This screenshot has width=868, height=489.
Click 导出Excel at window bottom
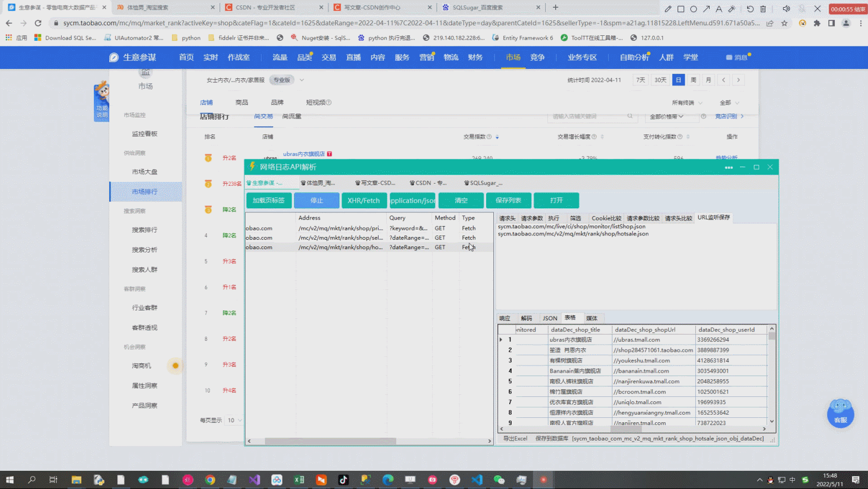pos(515,438)
